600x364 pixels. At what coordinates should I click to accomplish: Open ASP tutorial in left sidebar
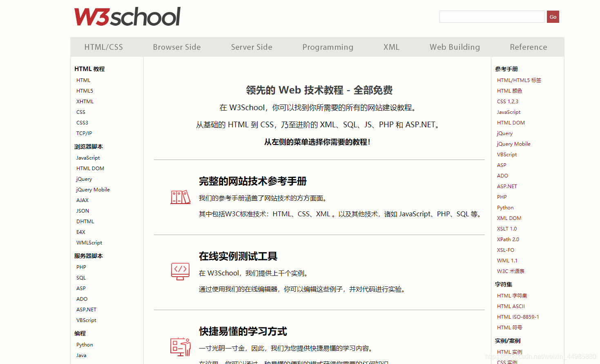(81, 289)
